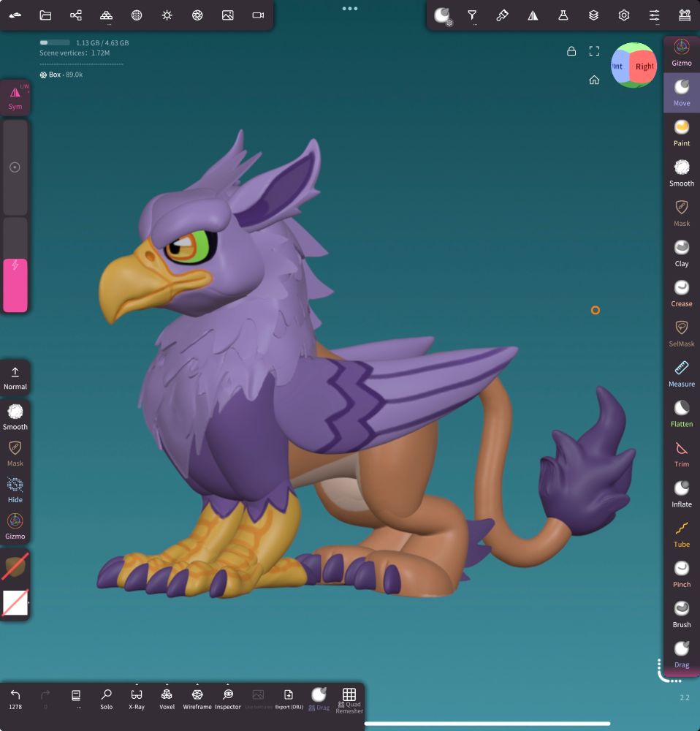Viewport: 700px width, 731px height.
Task: Open the Post Process aperture menu
Action: [x=197, y=15]
